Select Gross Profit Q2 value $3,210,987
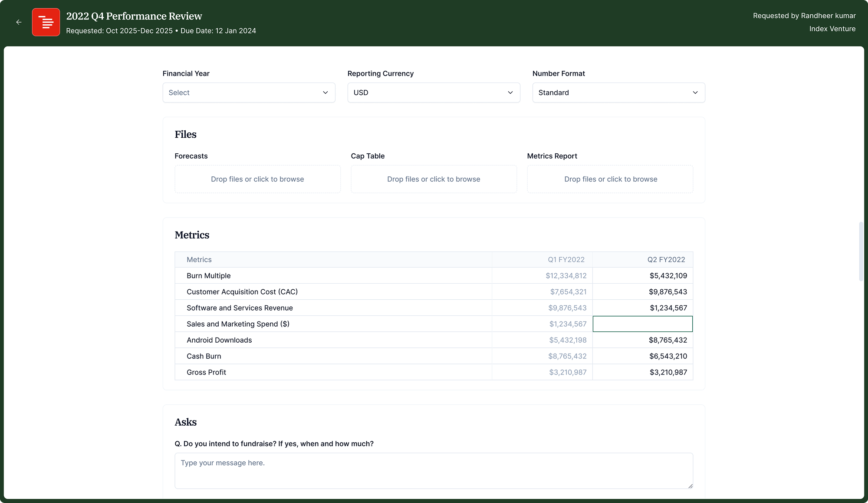 668,372
